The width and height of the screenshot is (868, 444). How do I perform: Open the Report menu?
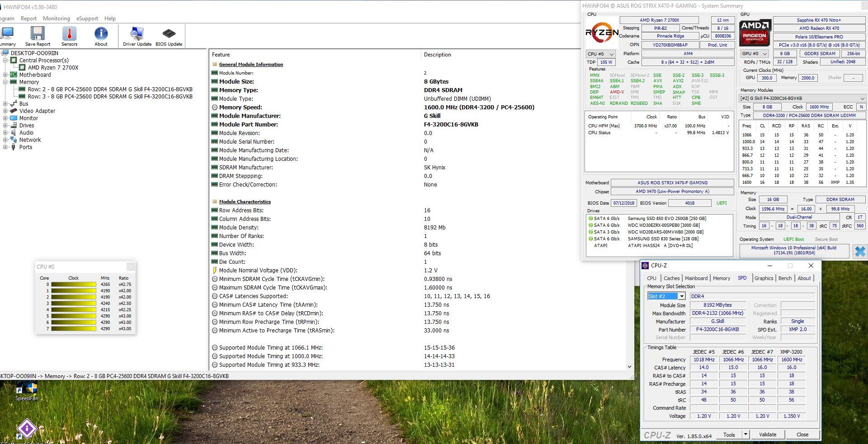(x=28, y=19)
